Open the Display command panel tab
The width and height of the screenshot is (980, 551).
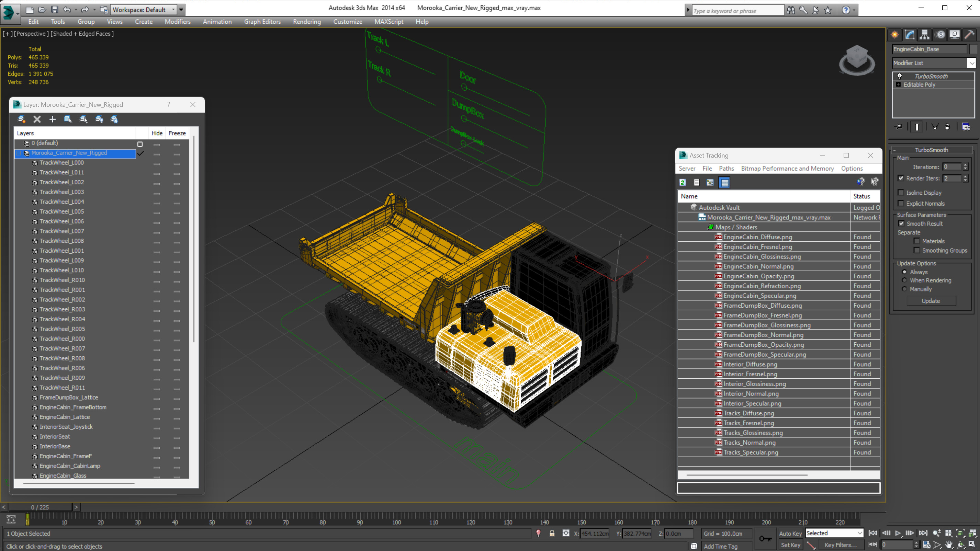[x=955, y=35]
